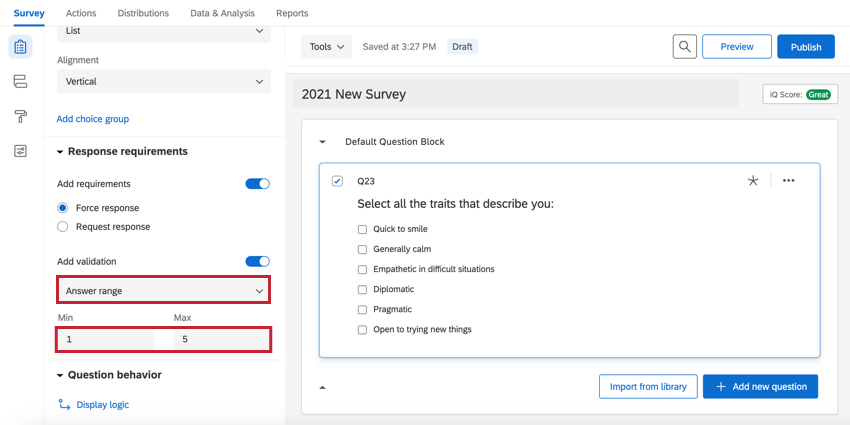Click the Display logic icon
The height and width of the screenshot is (425, 850).
65,405
